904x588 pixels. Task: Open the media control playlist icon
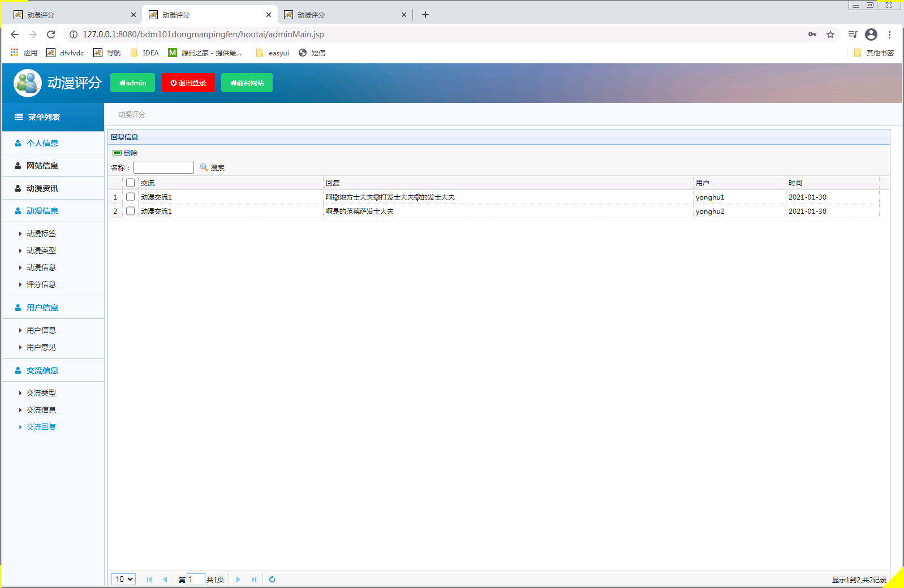coord(853,34)
